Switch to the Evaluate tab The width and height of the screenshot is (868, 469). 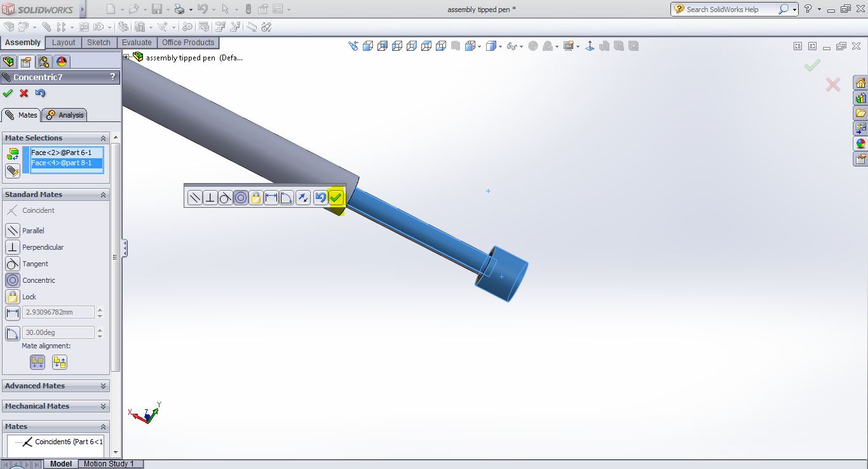[137, 43]
